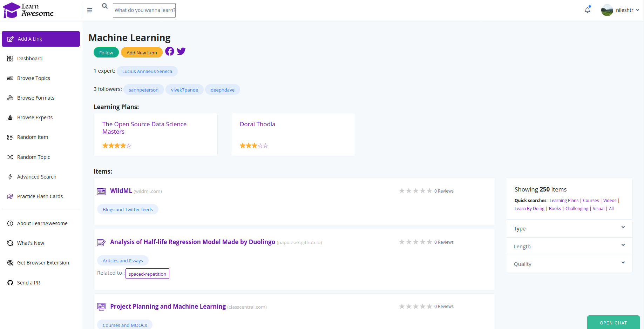This screenshot has width=644, height=329.
Task: Open Project Planning and Machine Learning item
Action: pos(168,307)
